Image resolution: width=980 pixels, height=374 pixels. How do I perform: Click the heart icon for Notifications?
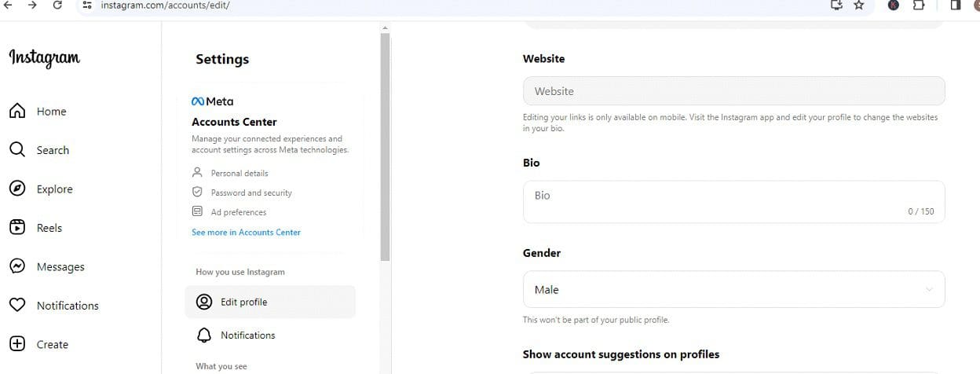[17, 305]
